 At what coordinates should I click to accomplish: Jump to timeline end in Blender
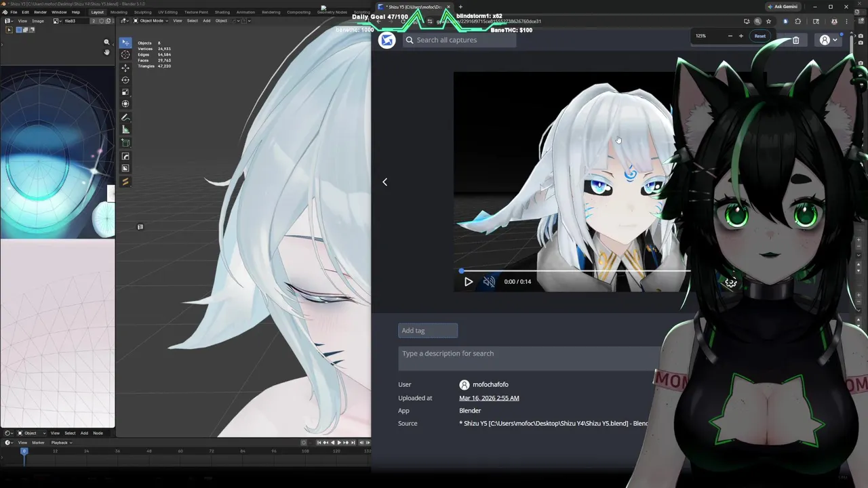click(x=353, y=443)
